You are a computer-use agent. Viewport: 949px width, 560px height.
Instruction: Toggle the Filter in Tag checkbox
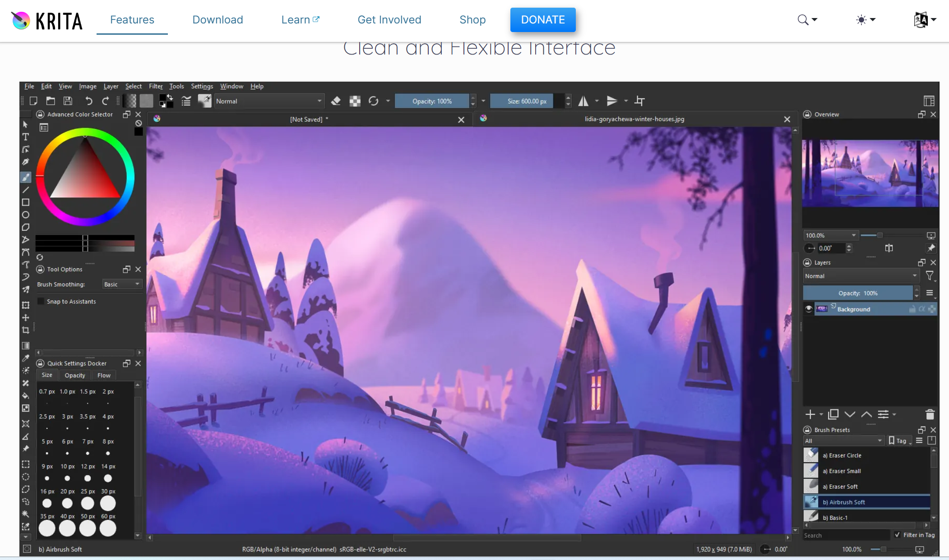(897, 535)
